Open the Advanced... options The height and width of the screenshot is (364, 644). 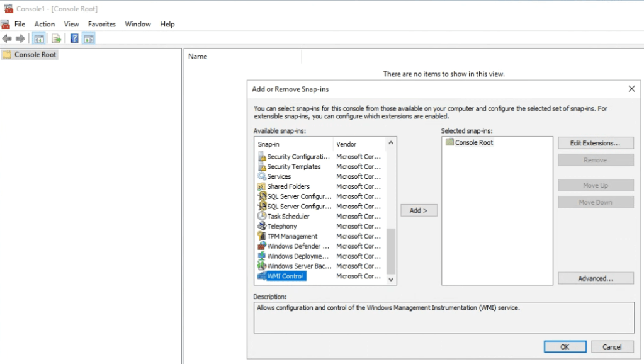pos(595,278)
